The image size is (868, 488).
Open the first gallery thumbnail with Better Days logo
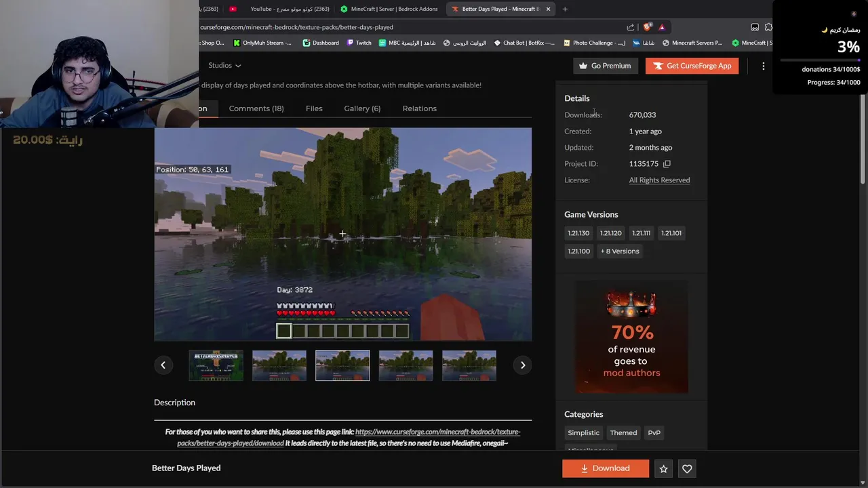click(x=216, y=365)
